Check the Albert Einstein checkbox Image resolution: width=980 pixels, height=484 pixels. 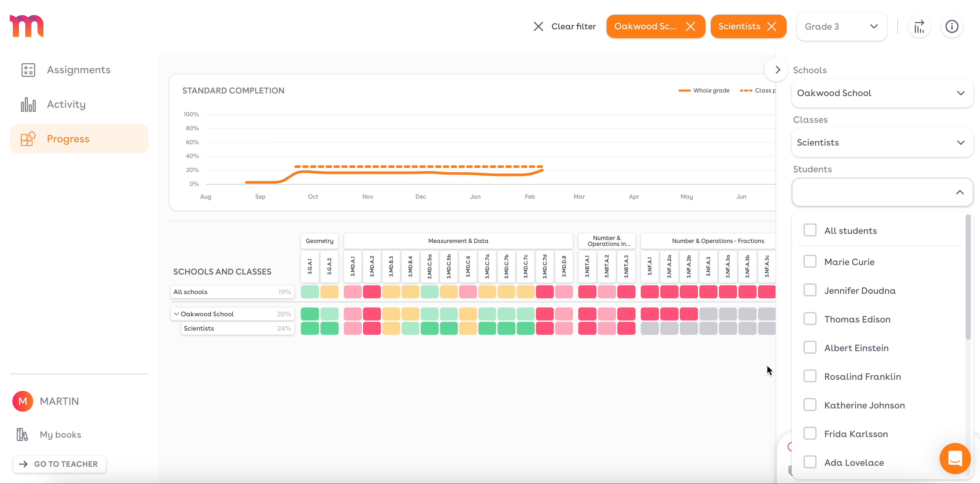pyautogui.click(x=810, y=348)
